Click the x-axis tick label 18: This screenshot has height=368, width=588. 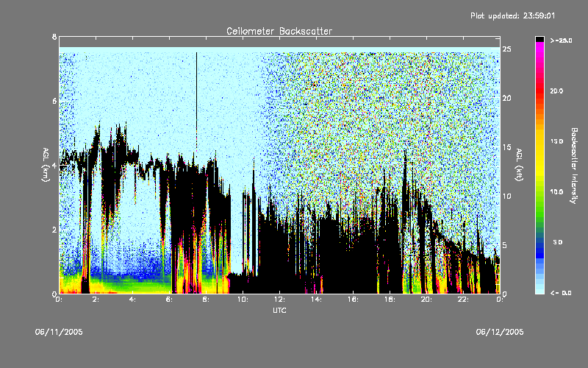coord(390,300)
